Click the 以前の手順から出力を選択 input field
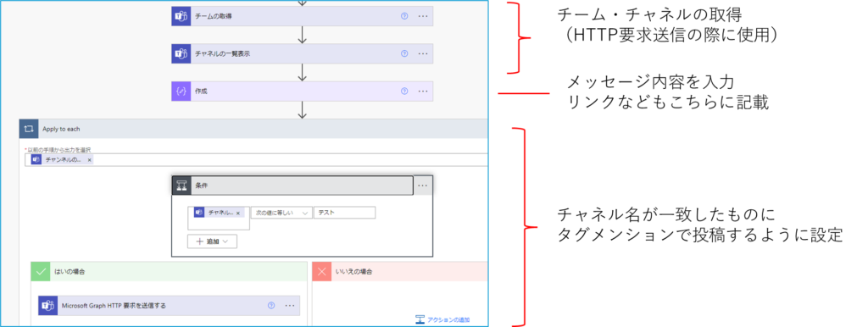The image size is (868, 327). 256,160
